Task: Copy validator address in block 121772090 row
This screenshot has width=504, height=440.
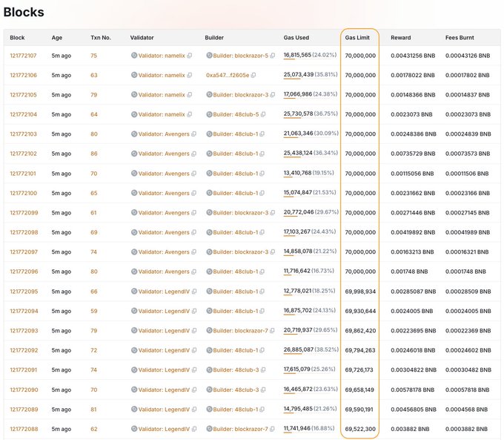Action: coord(194,390)
